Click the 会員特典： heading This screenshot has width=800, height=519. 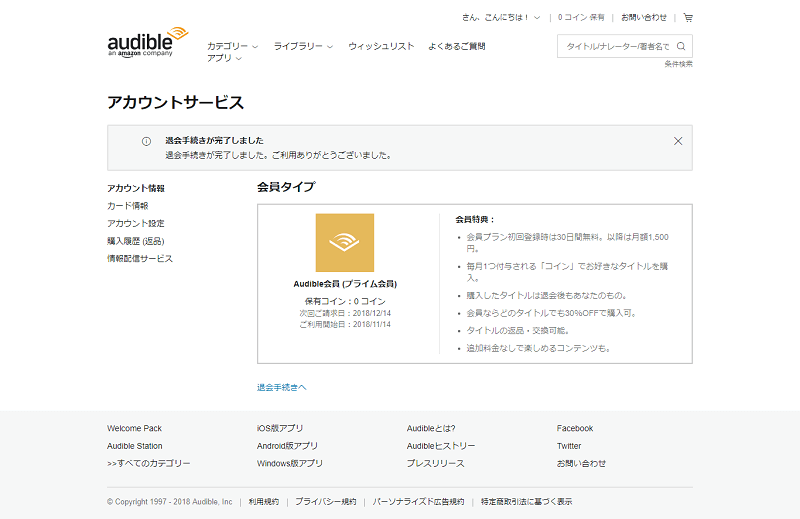click(x=475, y=219)
